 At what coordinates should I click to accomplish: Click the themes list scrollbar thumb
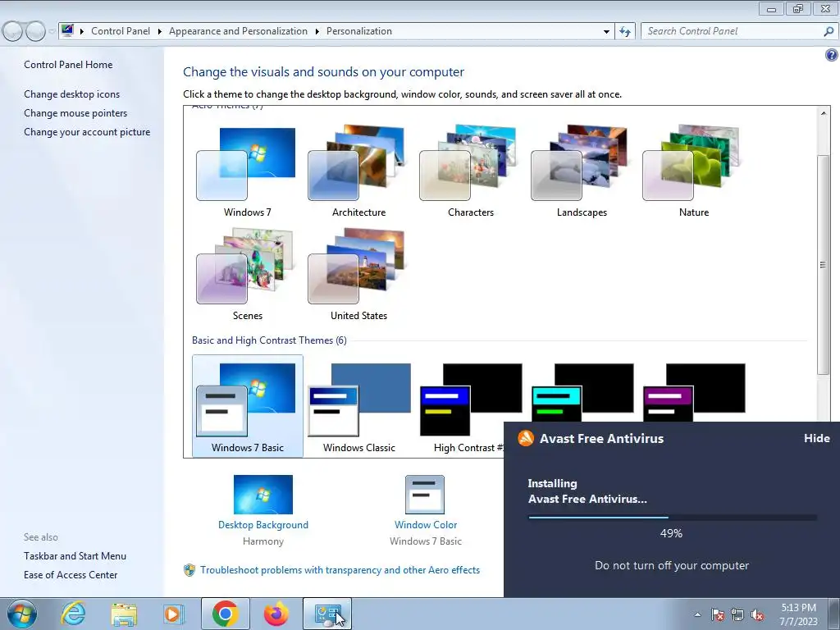(x=823, y=265)
